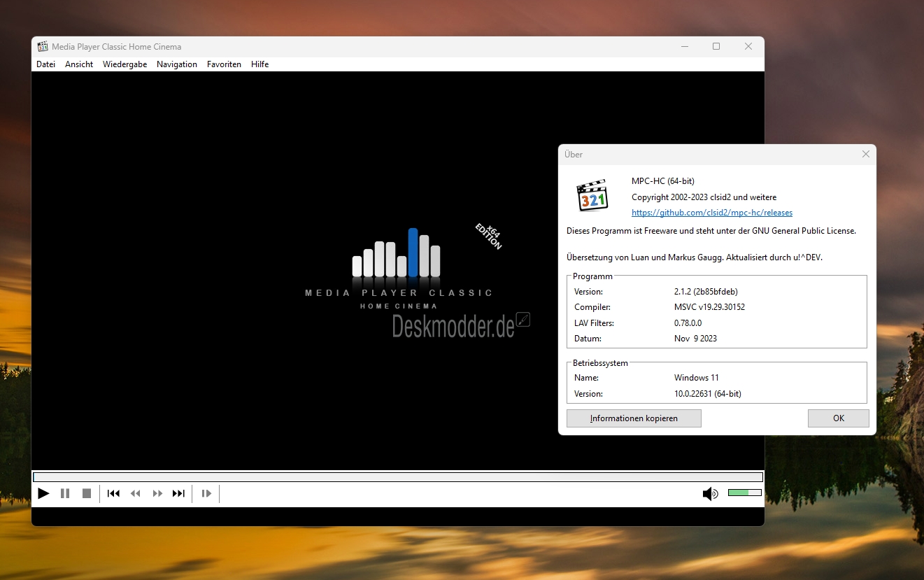Click the Informationen kopieren button
This screenshot has height=580, width=924.
point(634,418)
